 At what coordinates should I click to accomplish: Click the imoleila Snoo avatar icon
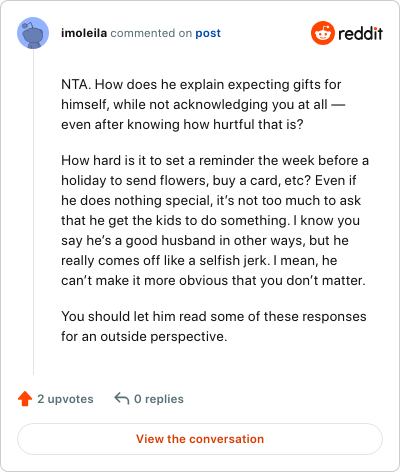click(x=33, y=33)
